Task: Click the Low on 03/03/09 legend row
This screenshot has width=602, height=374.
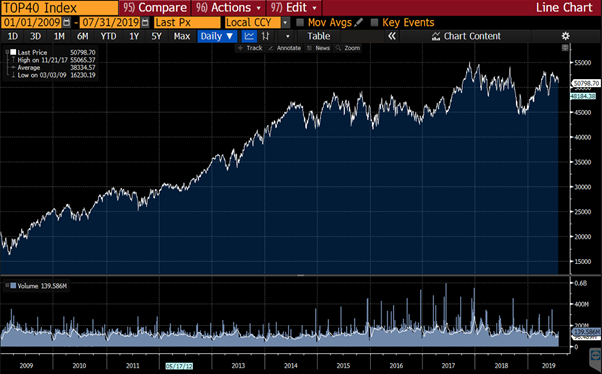Action: click(x=53, y=75)
